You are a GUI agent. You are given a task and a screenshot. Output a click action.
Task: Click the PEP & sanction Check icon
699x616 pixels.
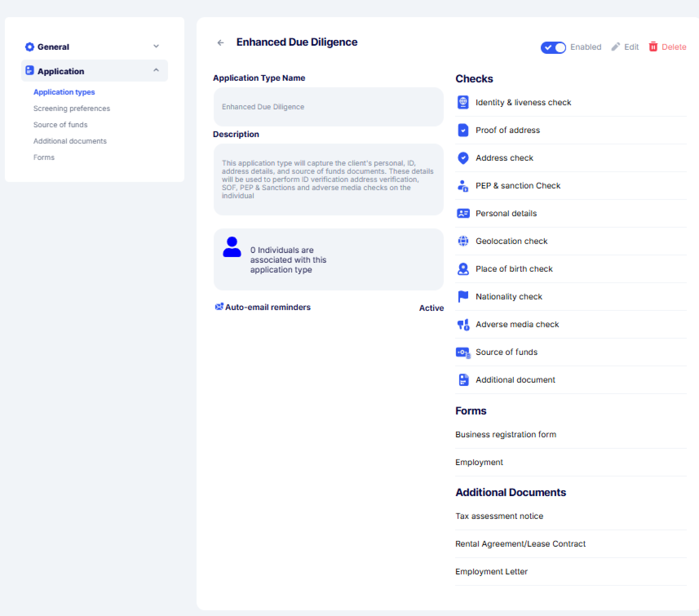click(x=463, y=186)
